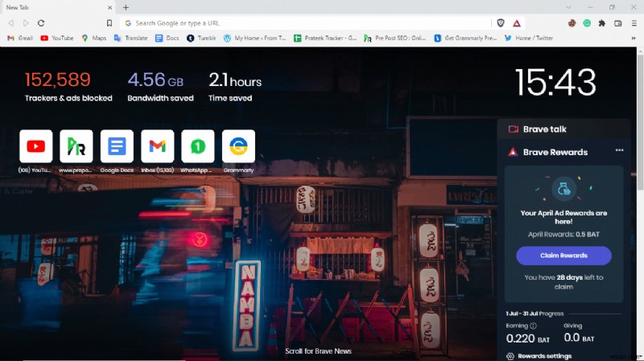
Task: Open the Grammarly top site tile
Action: pyautogui.click(x=238, y=146)
